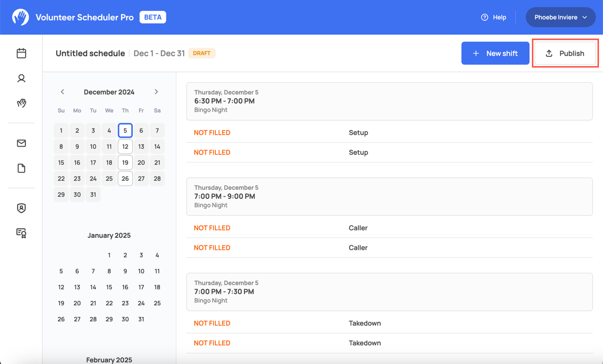Screen dimensions: 603x364
Task: Open the document file sidebar icon
Action: (21, 168)
